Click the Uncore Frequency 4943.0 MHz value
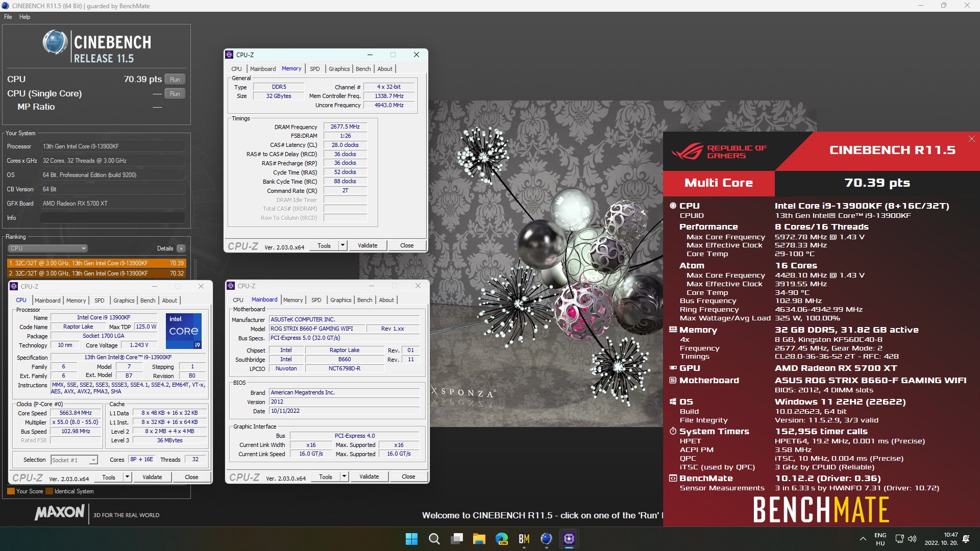The height and width of the screenshot is (551, 980). click(x=389, y=105)
